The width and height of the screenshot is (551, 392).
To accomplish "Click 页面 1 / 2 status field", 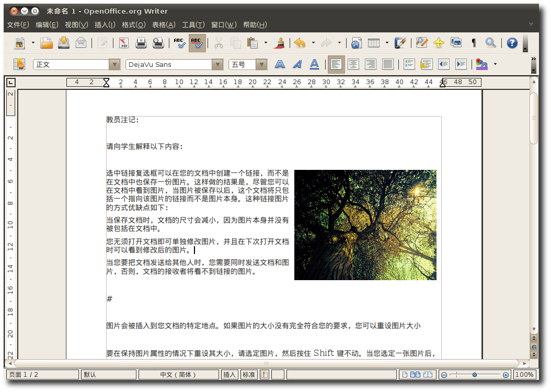I will pos(42,375).
